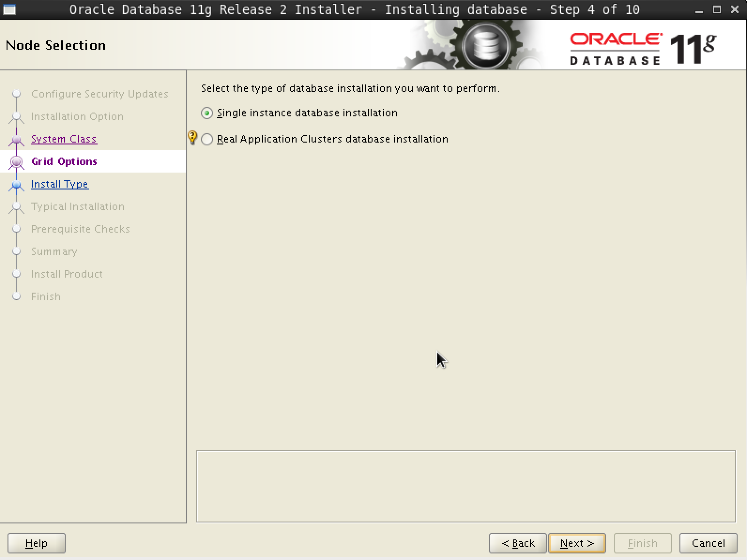Click the Installation Option step label
Viewport: 747px width, 560px height.
click(x=77, y=116)
